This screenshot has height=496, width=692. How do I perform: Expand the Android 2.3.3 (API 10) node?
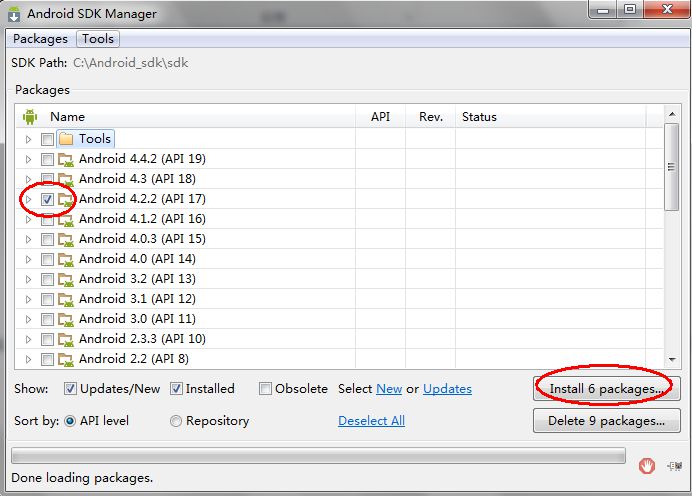click(x=28, y=339)
